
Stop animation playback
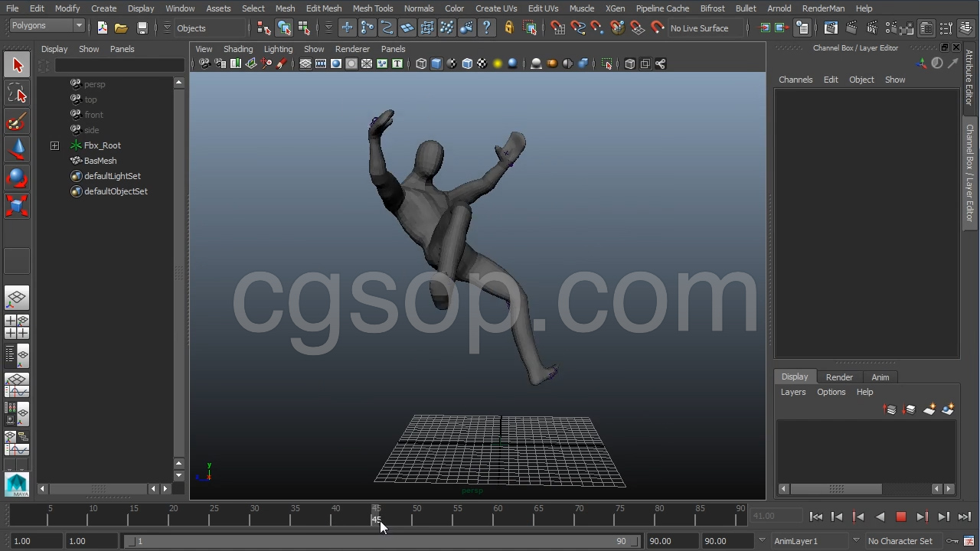[901, 517]
